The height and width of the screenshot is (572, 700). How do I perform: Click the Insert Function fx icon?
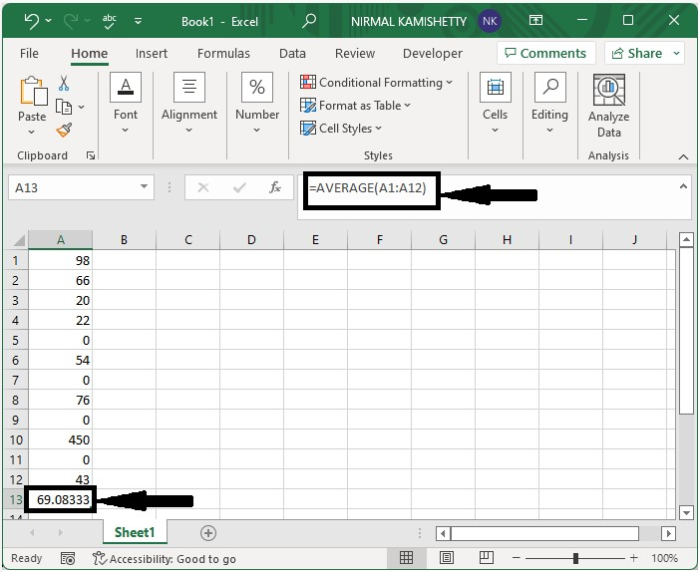point(274,187)
